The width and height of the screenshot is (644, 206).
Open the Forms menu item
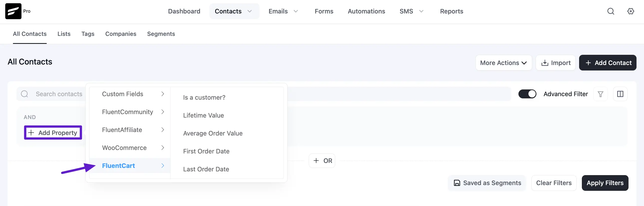coord(324,11)
